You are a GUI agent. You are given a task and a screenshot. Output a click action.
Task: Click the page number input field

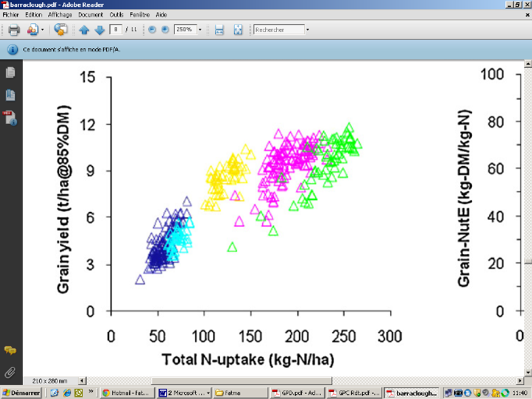pos(116,30)
